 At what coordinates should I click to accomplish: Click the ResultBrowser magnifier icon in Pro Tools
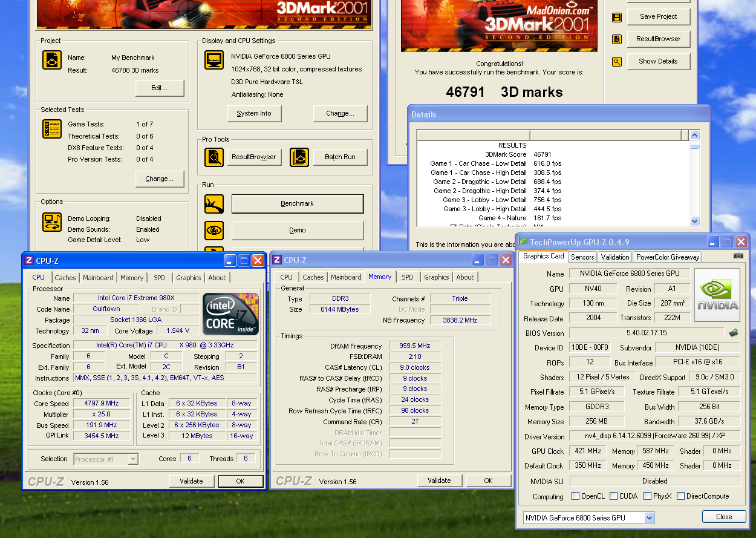click(x=214, y=157)
